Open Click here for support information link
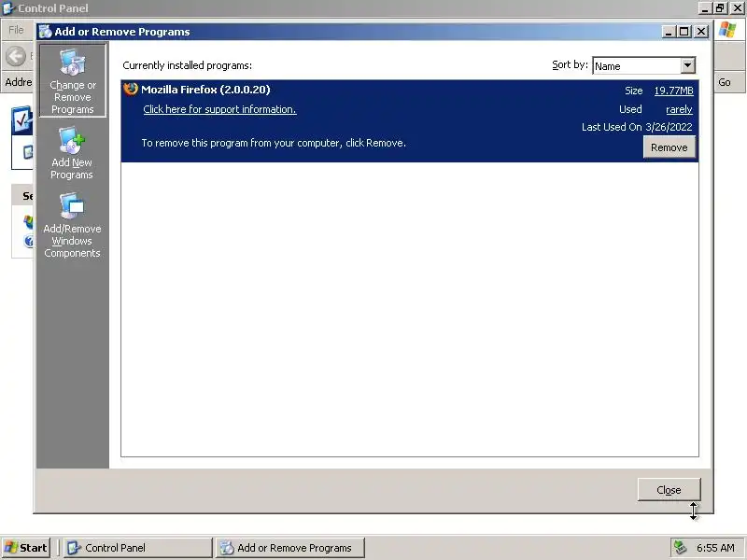The width and height of the screenshot is (747, 560). point(219,109)
